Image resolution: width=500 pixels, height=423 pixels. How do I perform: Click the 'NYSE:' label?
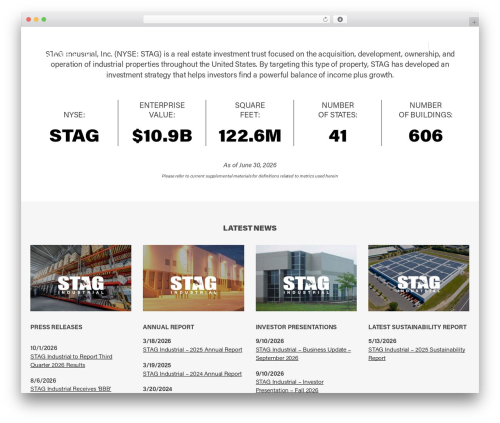coord(74,115)
